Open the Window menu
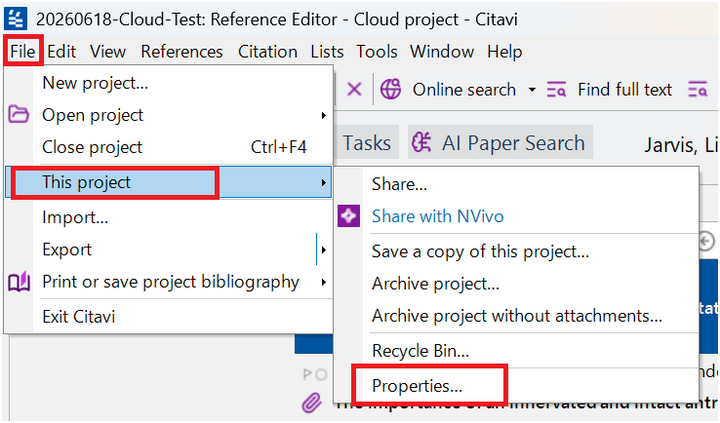720x423 pixels. pyautogui.click(x=442, y=51)
